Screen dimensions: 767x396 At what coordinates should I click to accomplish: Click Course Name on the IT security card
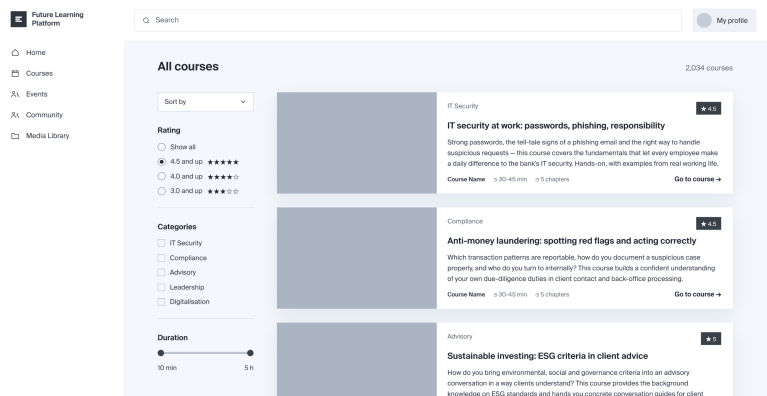coord(466,179)
